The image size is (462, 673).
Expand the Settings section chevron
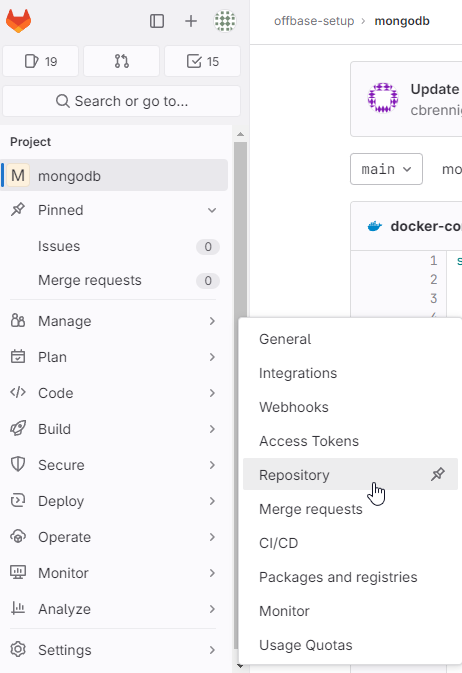click(x=212, y=650)
